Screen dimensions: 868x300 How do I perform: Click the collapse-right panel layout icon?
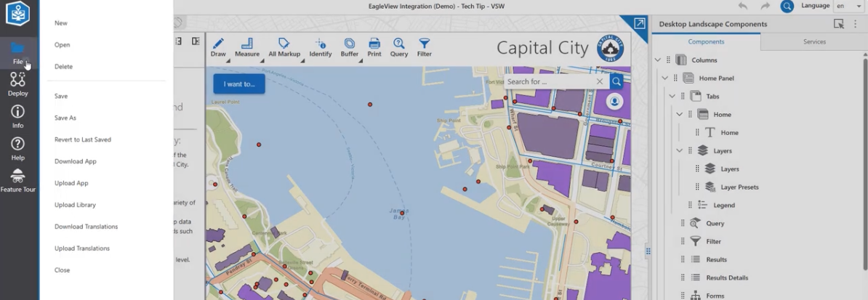196,41
